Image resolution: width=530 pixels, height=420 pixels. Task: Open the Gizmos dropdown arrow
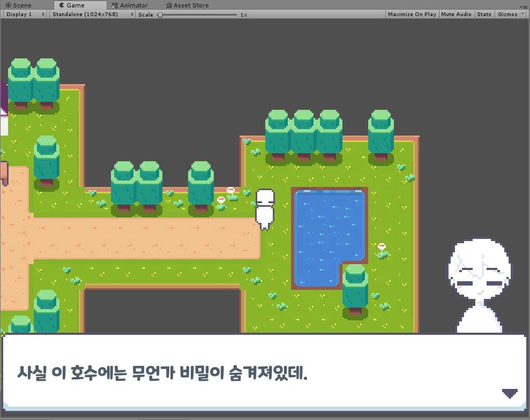tap(523, 14)
